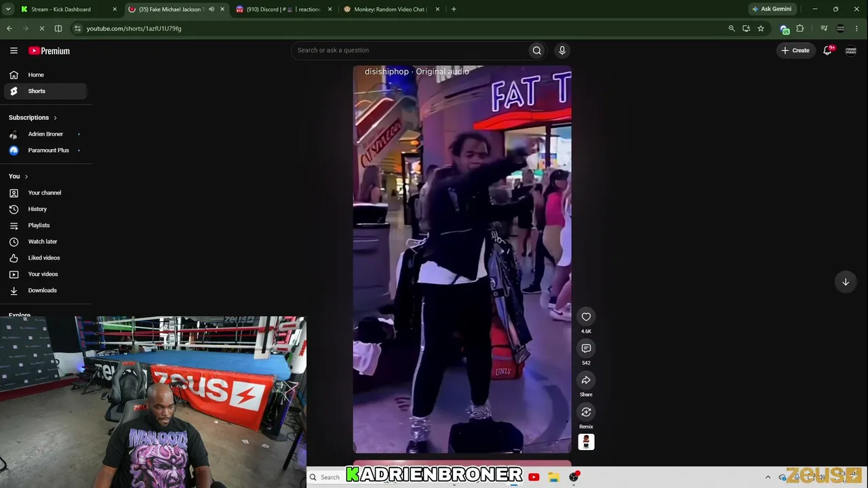Select Shorts in the sidebar
The height and width of the screenshot is (488, 868).
(x=45, y=91)
